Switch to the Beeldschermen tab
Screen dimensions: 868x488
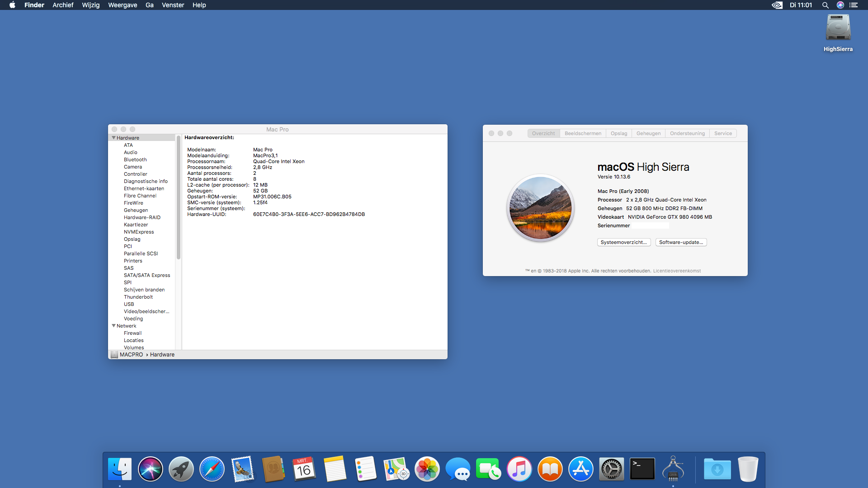tap(583, 133)
